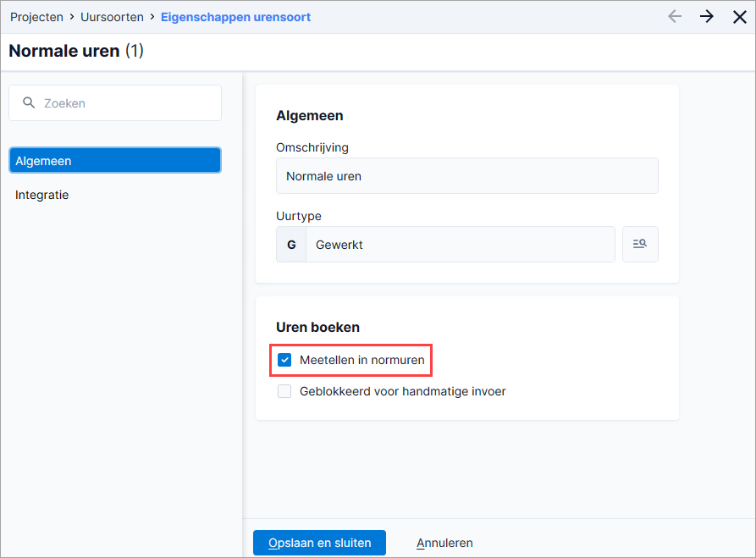Click the magnifier icon in Zoeken box
The height and width of the screenshot is (558, 756).
coord(29,102)
